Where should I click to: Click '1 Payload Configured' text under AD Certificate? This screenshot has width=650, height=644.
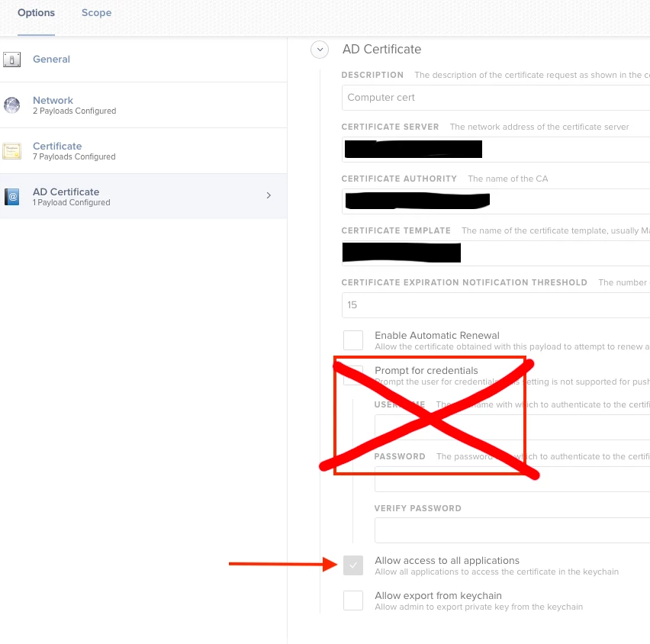point(71,202)
